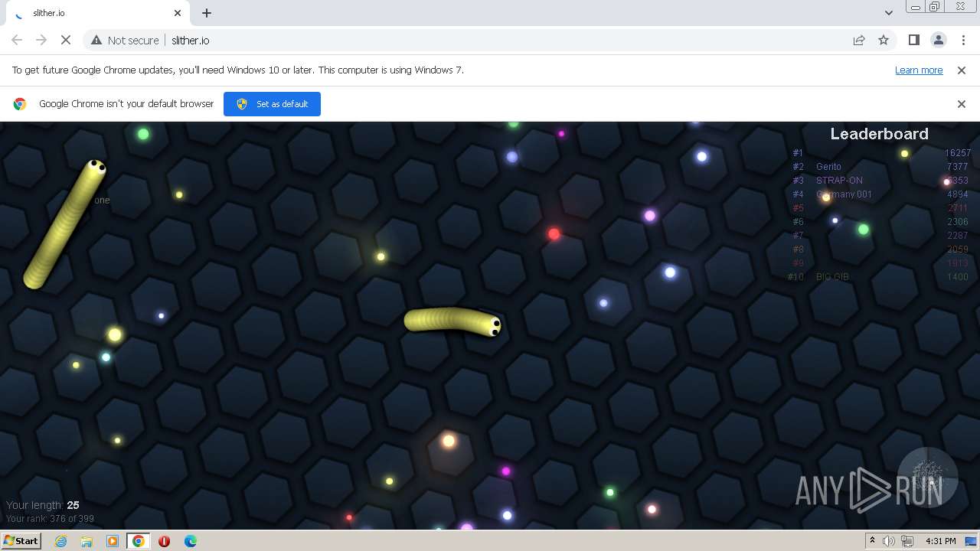Show hidden system tray icons
Viewport: 980px width, 551px height.
click(872, 541)
